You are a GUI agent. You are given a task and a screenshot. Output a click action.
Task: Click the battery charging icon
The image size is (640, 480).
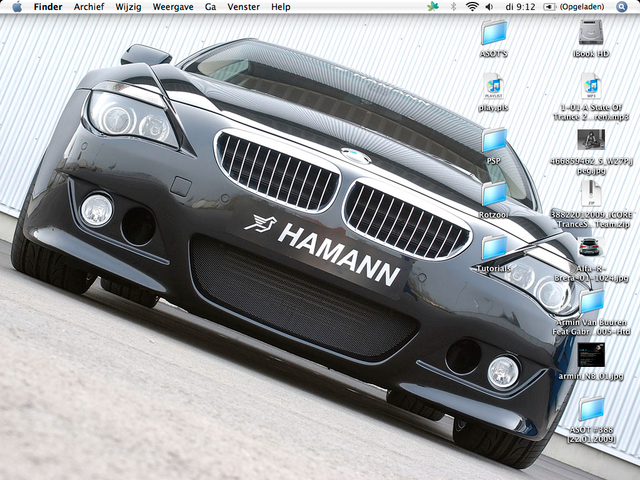pyautogui.click(x=549, y=7)
